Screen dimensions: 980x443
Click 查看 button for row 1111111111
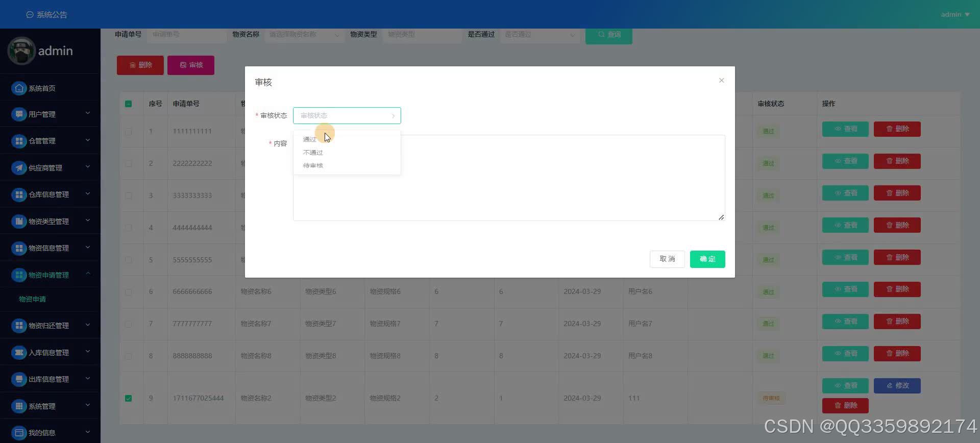(x=845, y=129)
